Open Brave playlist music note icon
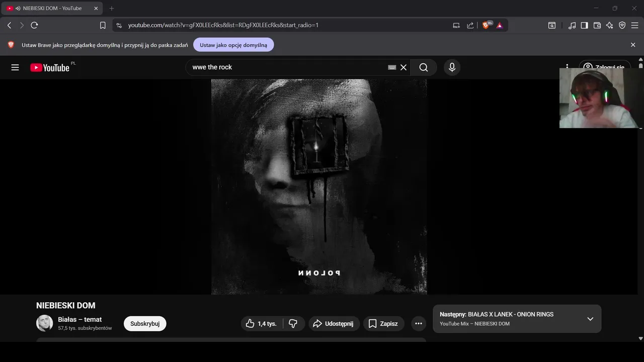Screen dimensions: 644x362 tap(572, 25)
